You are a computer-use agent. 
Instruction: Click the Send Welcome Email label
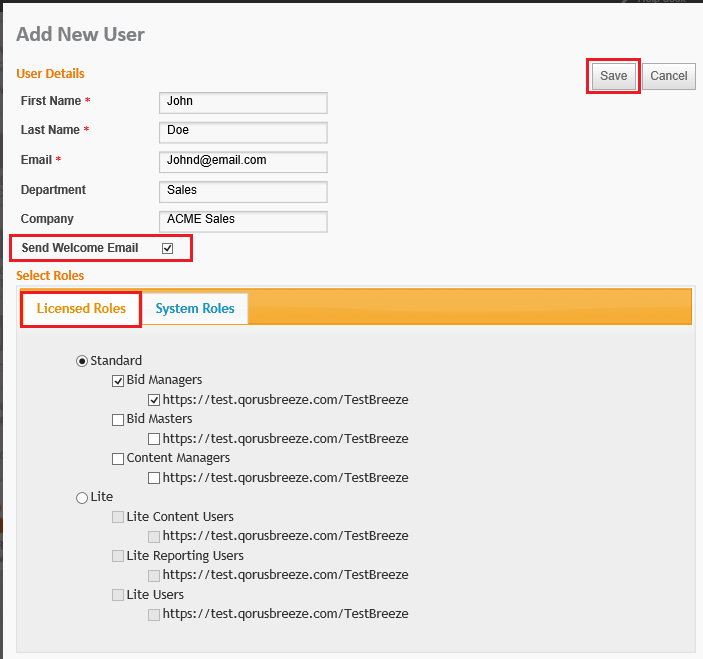click(80, 248)
